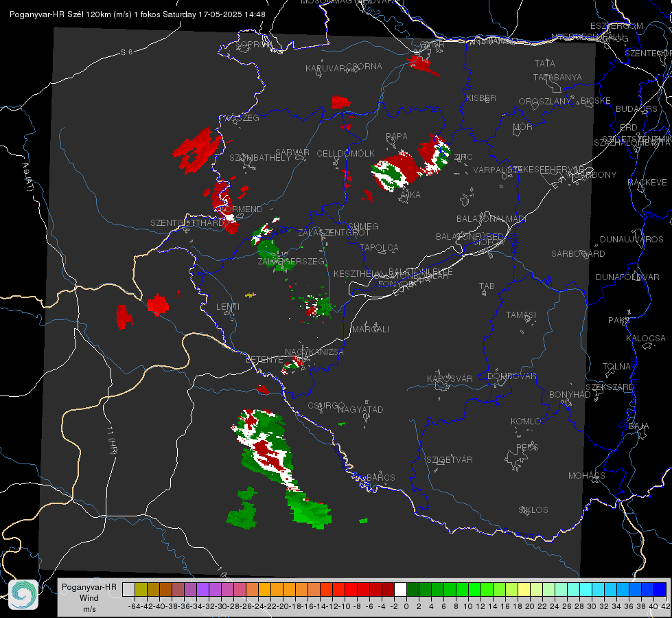Click the 'S 6' road label
Image resolution: width=672 pixels, height=618 pixels.
[x=126, y=52]
